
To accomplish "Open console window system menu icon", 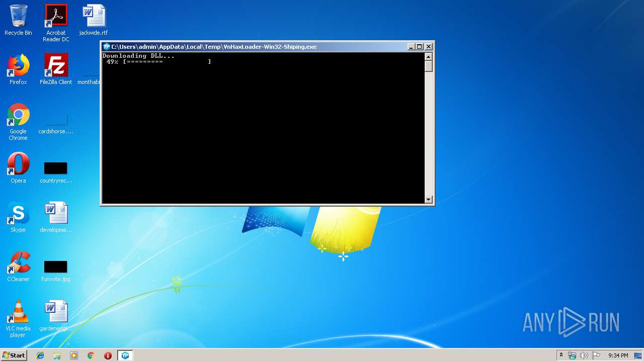I will (106, 47).
